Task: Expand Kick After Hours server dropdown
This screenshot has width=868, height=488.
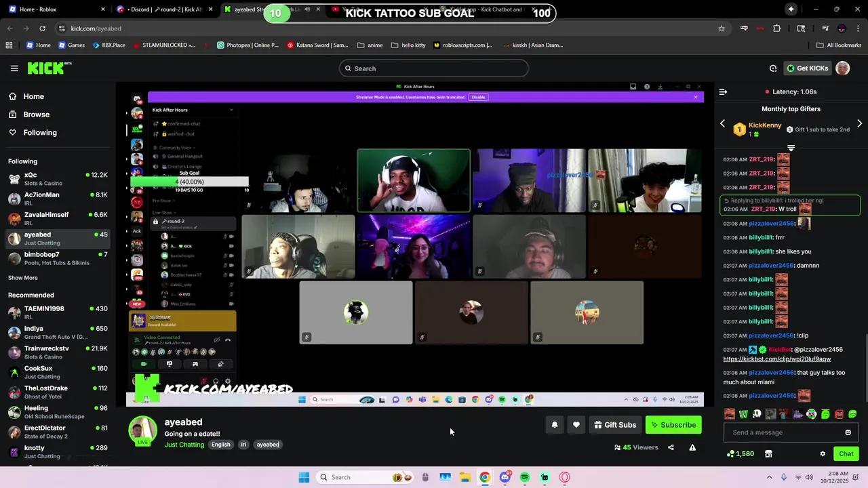Action: pos(231,110)
